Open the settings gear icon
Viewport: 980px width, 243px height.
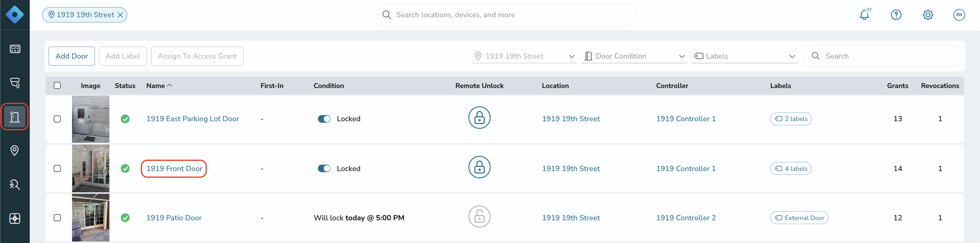[928, 15]
